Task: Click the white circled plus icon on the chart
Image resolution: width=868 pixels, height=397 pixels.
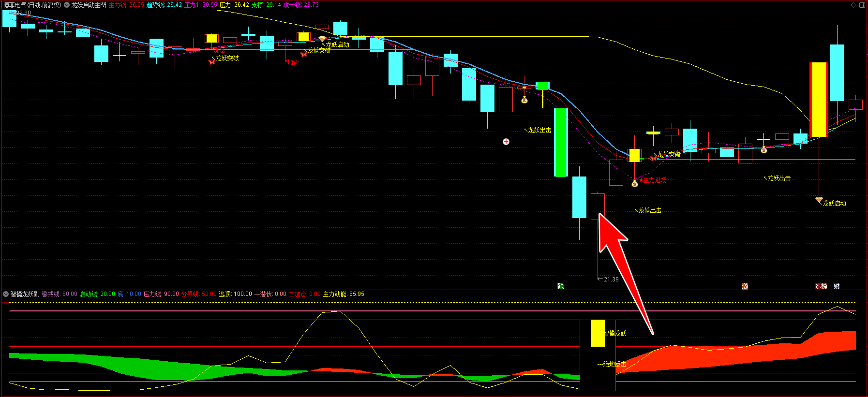Action: click(506, 142)
